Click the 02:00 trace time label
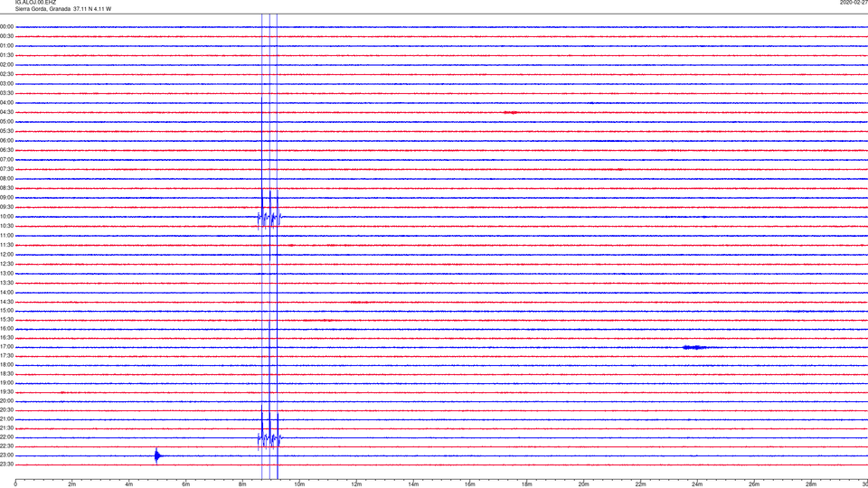868x488 pixels. click(6, 65)
